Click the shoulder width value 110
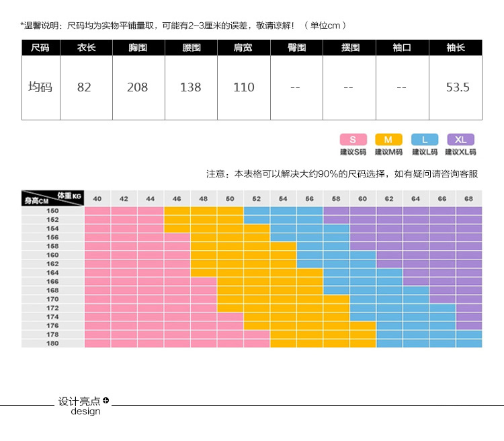 tap(244, 87)
